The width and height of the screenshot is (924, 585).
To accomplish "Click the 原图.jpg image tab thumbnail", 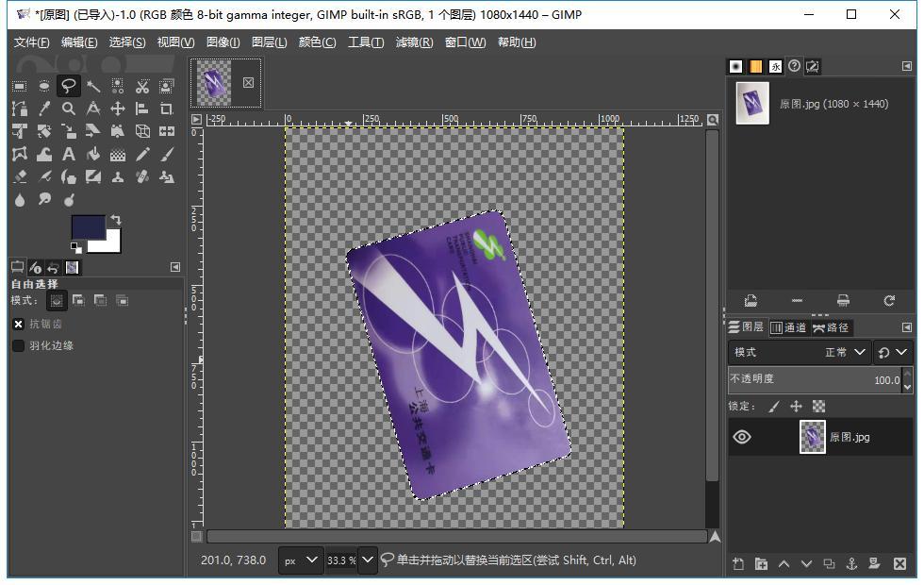I will point(213,83).
